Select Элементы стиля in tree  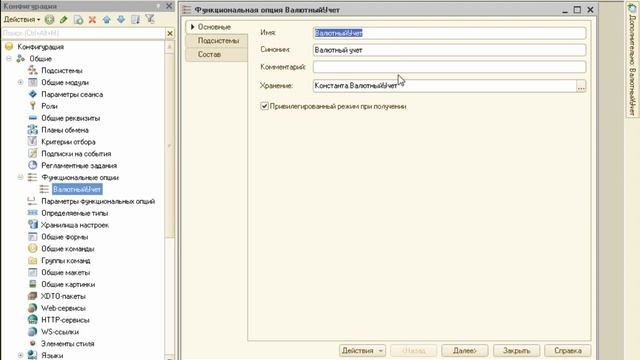point(67,344)
